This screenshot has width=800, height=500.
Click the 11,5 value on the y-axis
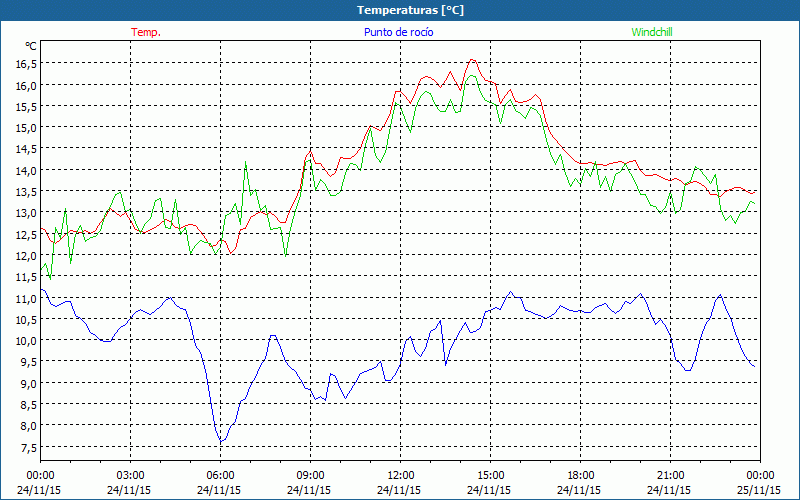click(27, 277)
